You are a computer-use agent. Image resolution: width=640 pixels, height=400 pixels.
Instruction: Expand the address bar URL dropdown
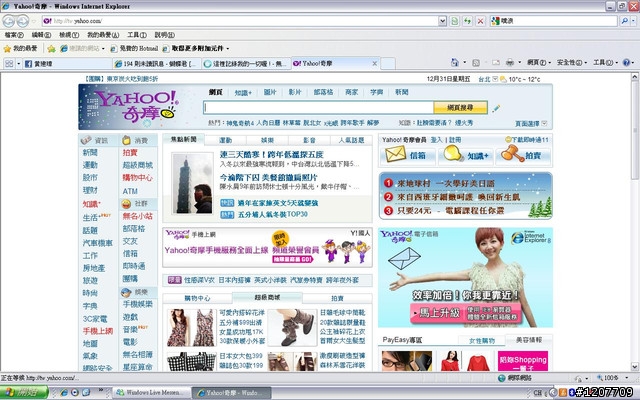point(442,21)
